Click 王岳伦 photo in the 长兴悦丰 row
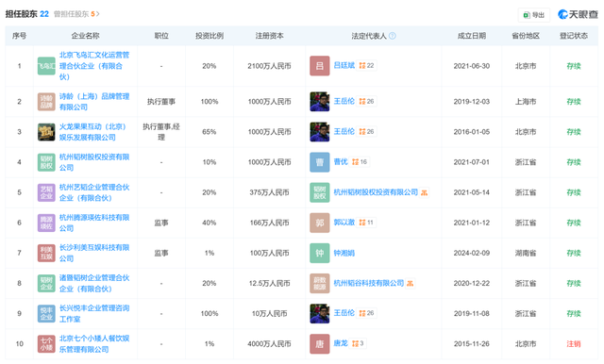Viewport: 604px width, 364px height. 320,314
